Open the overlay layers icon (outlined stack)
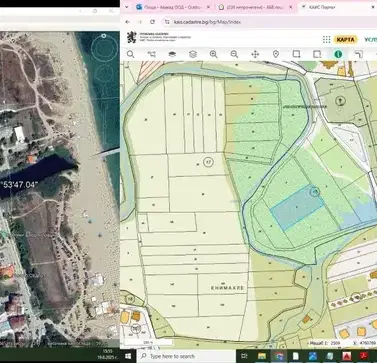The height and width of the screenshot is (363, 377). click(193, 54)
